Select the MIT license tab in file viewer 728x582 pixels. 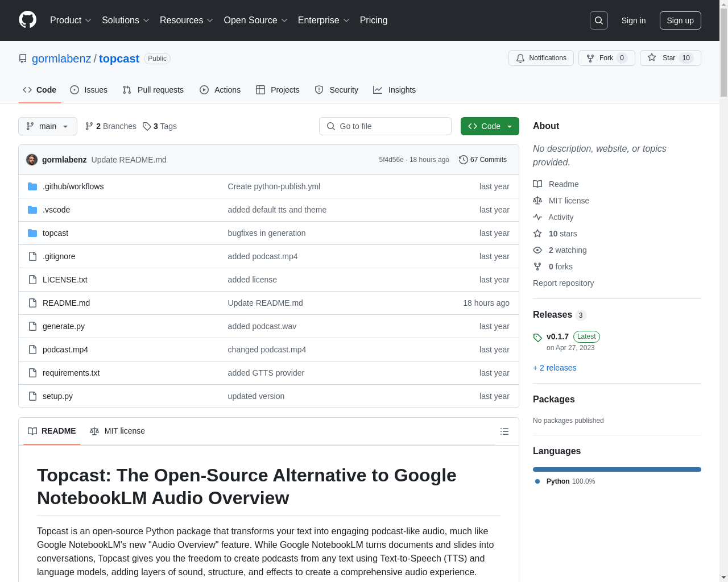(x=117, y=431)
